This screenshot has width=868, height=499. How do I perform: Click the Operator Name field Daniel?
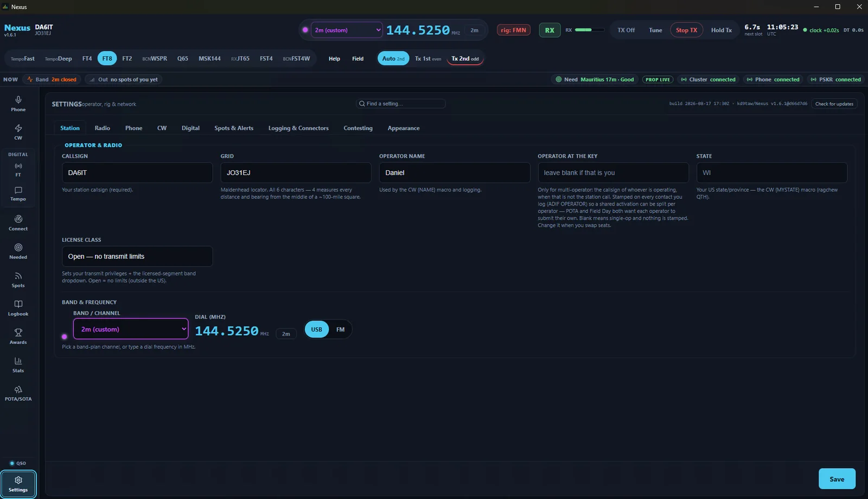pos(455,172)
